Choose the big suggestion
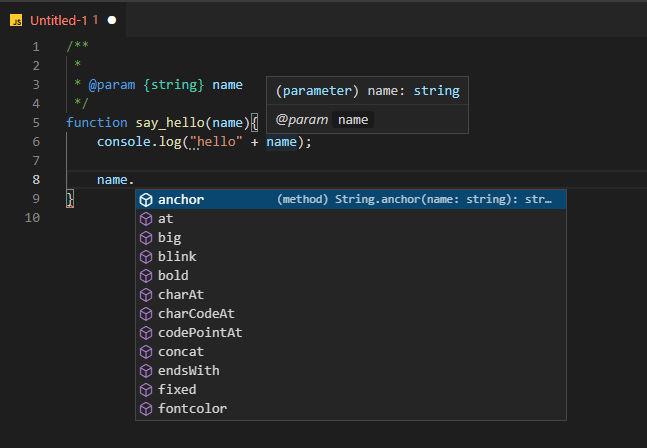Image resolution: width=647 pixels, height=448 pixels. [x=351, y=238]
